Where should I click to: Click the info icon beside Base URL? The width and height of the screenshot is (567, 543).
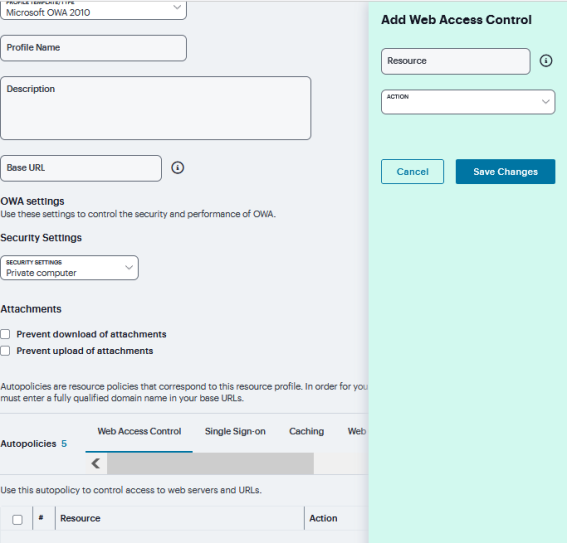(x=177, y=167)
